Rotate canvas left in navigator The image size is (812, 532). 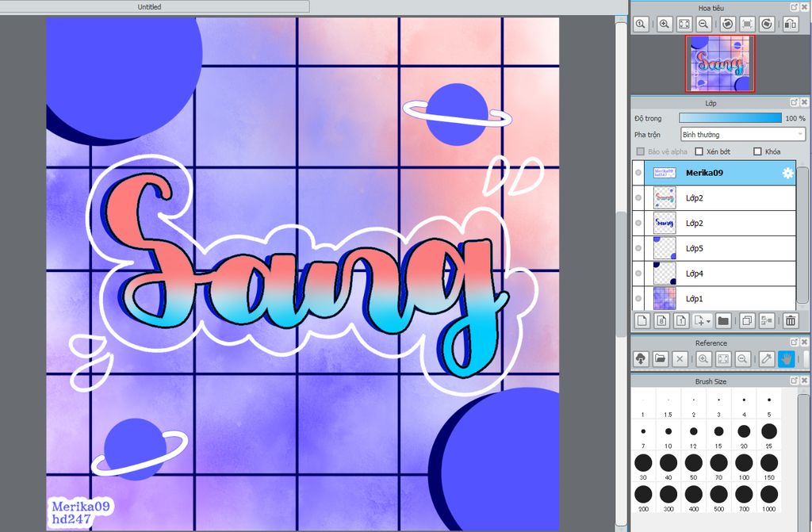pyautogui.click(x=728, y=24)
